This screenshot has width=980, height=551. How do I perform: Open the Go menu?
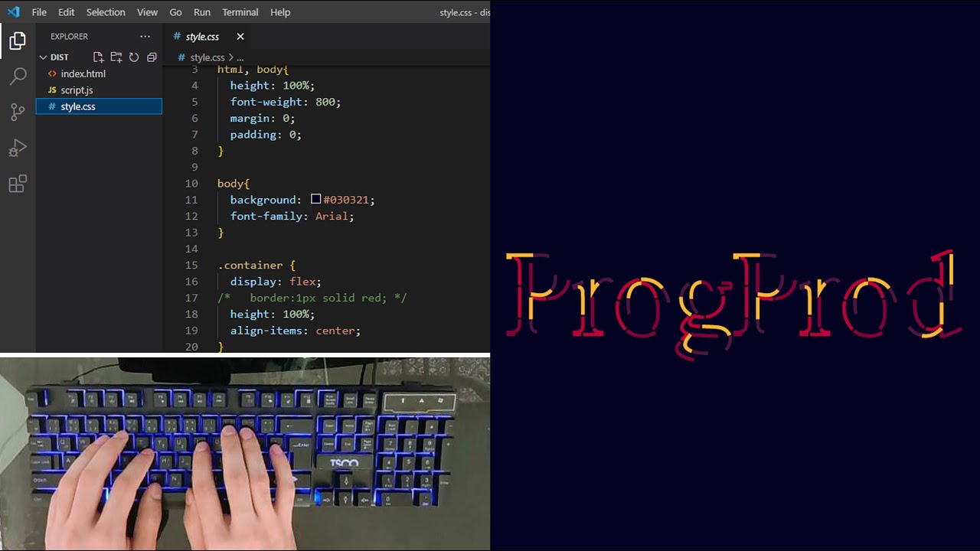tap(175, 12)
